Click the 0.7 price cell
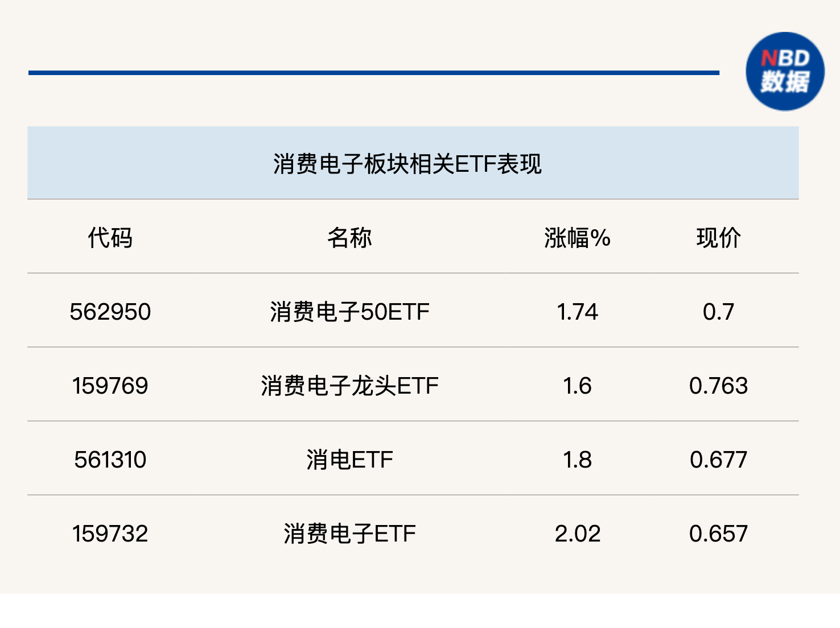 coord(718,312)
